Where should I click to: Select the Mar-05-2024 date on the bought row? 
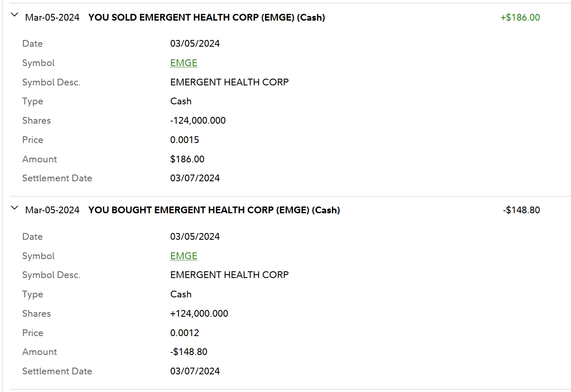pos(52,210)
